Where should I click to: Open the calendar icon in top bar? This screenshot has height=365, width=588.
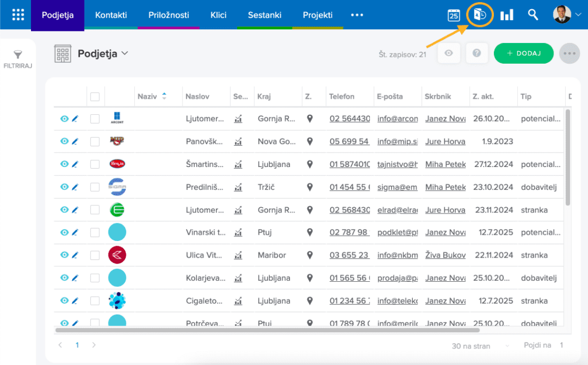454,15
